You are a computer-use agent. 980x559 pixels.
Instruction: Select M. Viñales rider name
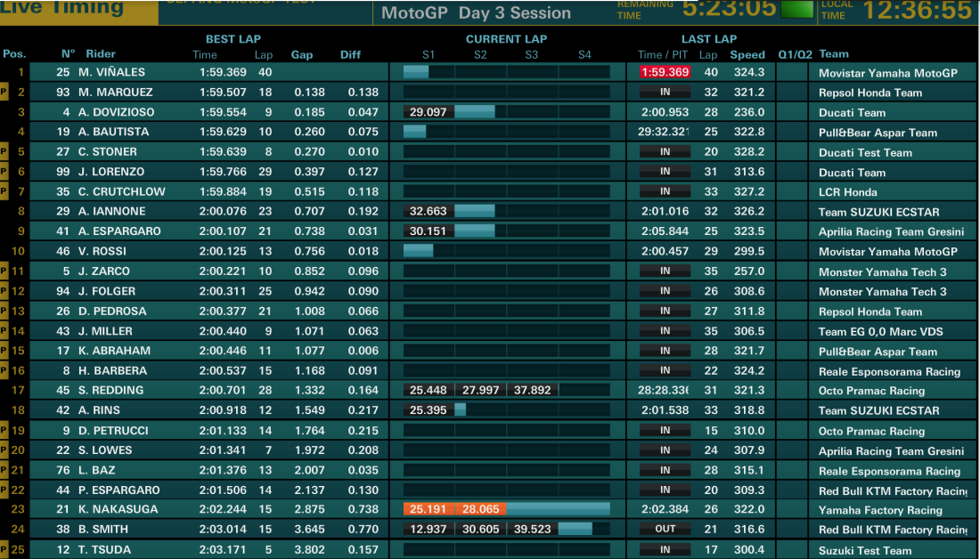(x=112, y=72)
